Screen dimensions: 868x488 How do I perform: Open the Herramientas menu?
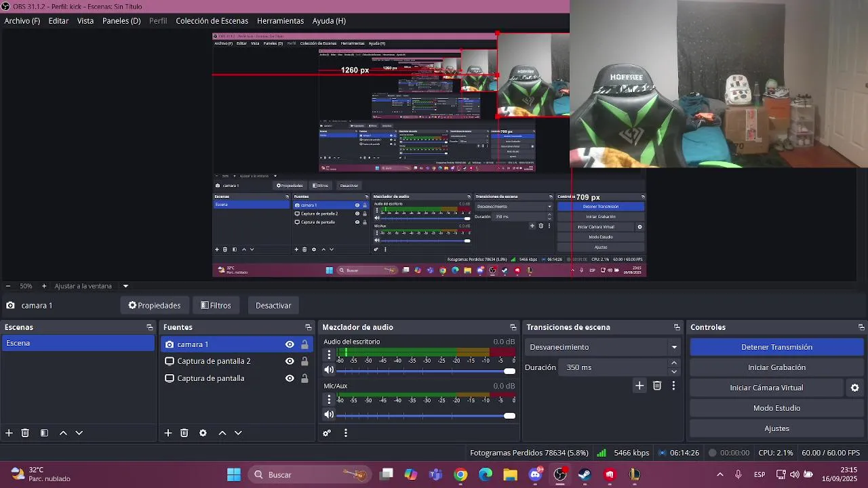coord(280,21)
